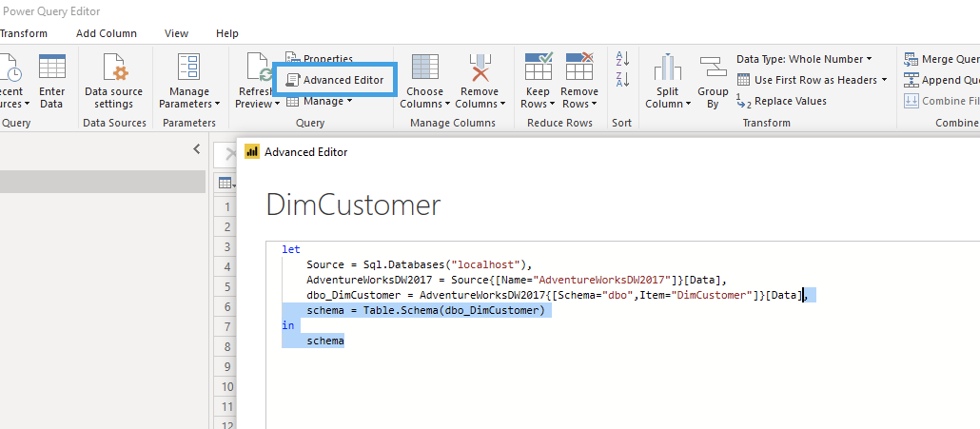Open Use First Row as Headers dropdown
The height and width of the screenshot is (429, 980).
coord(813,80)
